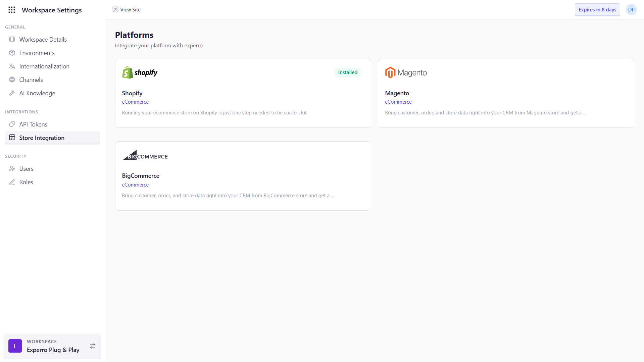Click the Shopify Installed badge
Viewport: 644px width, 362px height.
[348, 72]
